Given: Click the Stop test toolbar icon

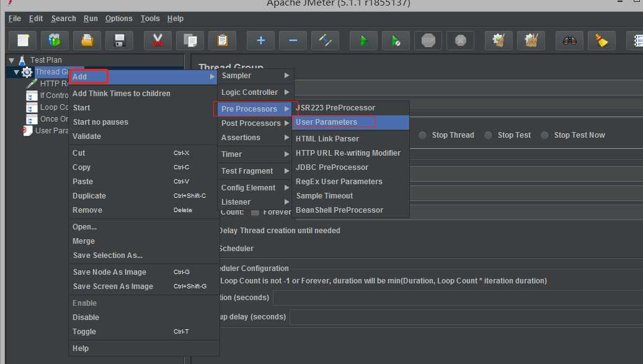Looking at the screenshot, I should [428, 40].
